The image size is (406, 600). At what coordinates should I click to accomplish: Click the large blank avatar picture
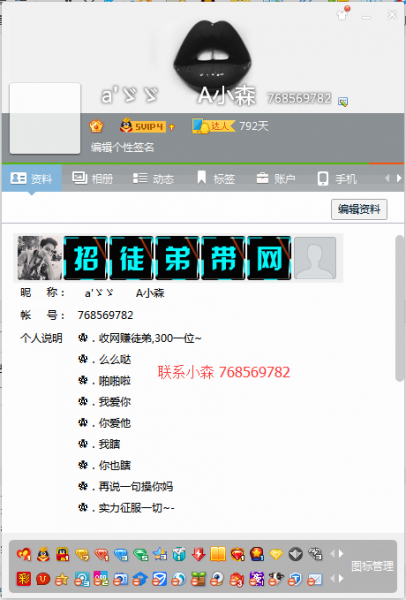45,118
